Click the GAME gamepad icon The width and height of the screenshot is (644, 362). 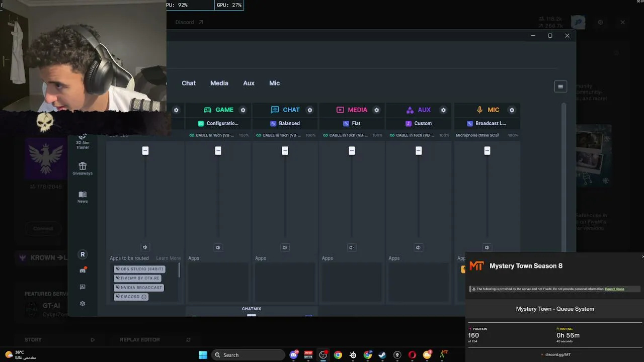[x=207, y=110]
